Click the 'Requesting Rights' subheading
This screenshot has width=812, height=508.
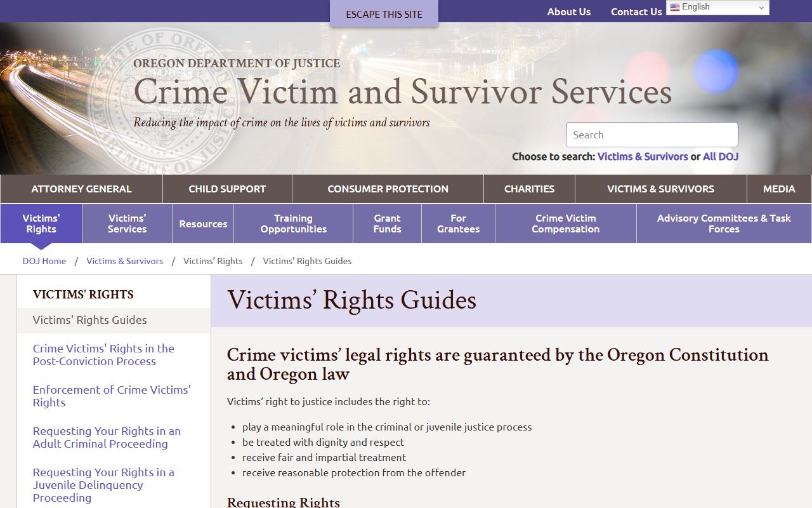tap(284, 502)
